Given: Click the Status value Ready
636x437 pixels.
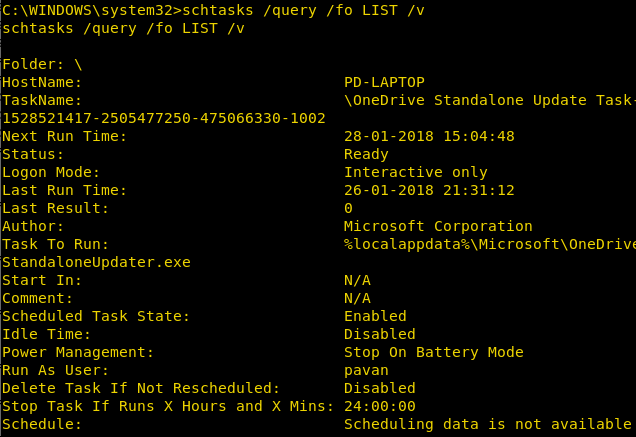Looking at the screenshot, I should tap(366, 154).
